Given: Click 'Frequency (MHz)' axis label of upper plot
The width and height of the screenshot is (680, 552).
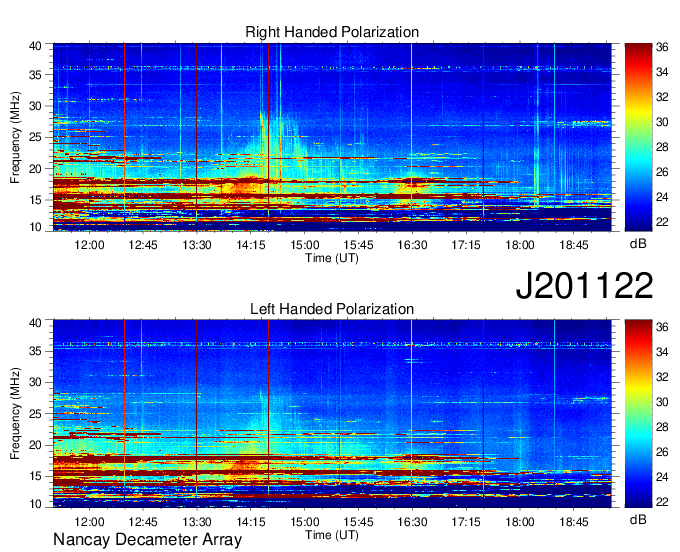Looking at the screenshot, I should 15,137.
